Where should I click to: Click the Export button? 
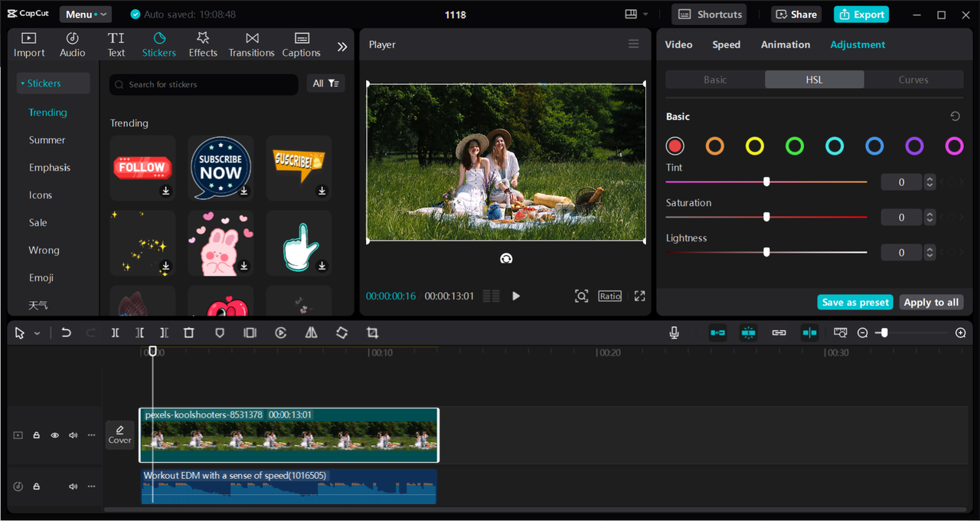coord(862,15)
